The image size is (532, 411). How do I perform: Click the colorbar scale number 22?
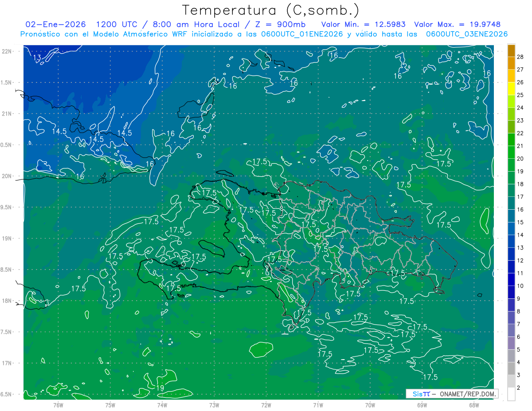click(520, 133)
